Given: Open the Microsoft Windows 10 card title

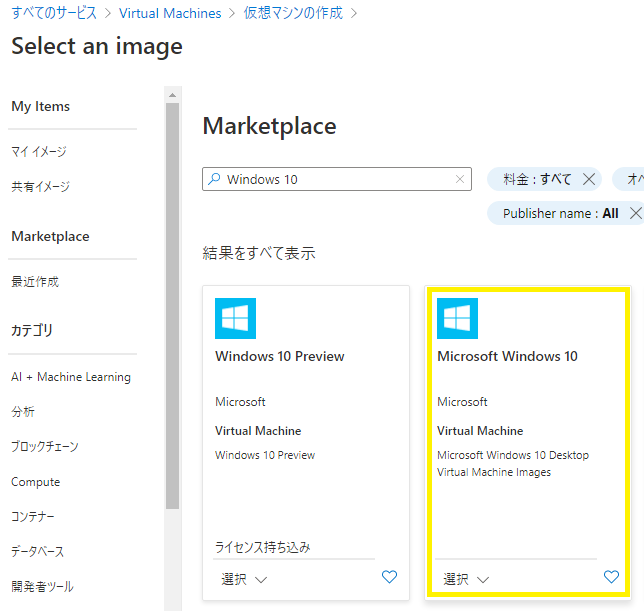Looking at the screenshot, I should point(507,356).
